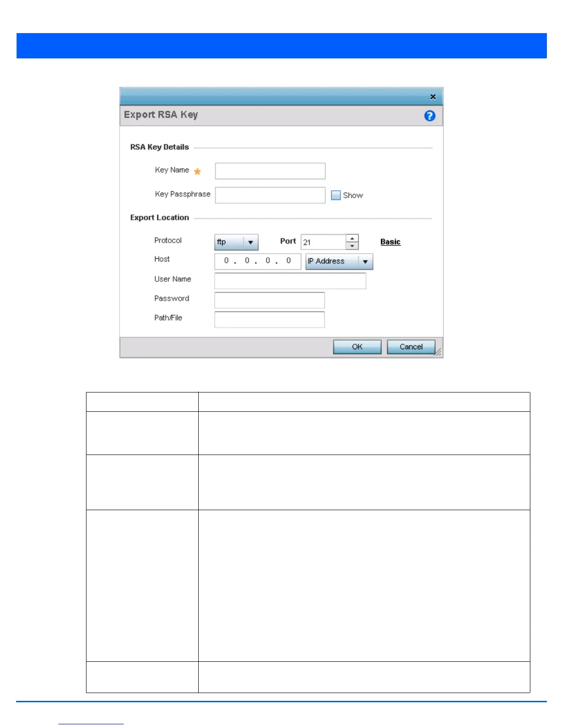Click the Port number value field
Screen dimensions: 563x728
[x=323, y=242]
